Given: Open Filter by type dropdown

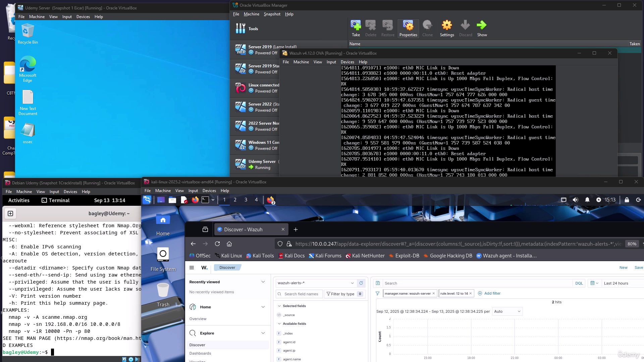Looking at the screenshot, I should (344, 294).
